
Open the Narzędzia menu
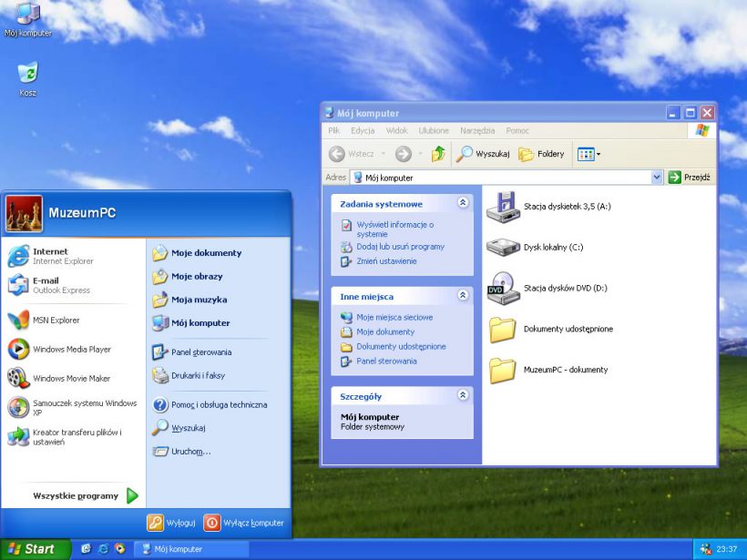pos(477,131)
